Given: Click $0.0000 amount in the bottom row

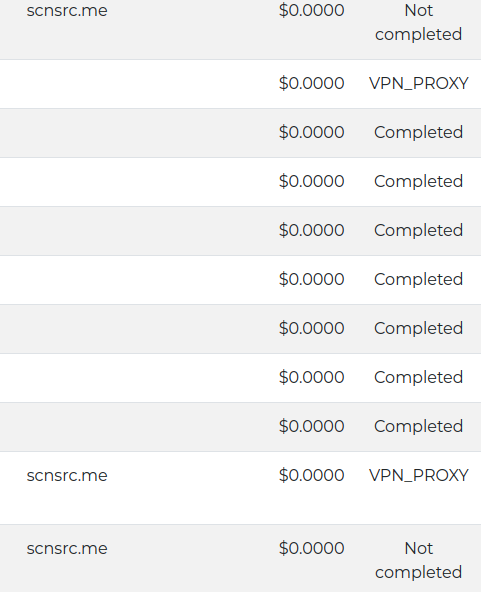Looking at the screenshot, I should coord(312,548).
